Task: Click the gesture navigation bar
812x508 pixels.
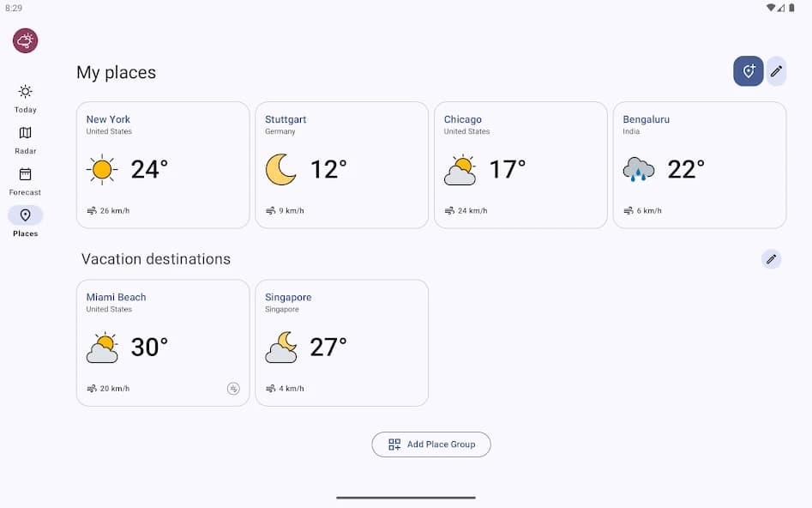Action: (x=406, y=497)
